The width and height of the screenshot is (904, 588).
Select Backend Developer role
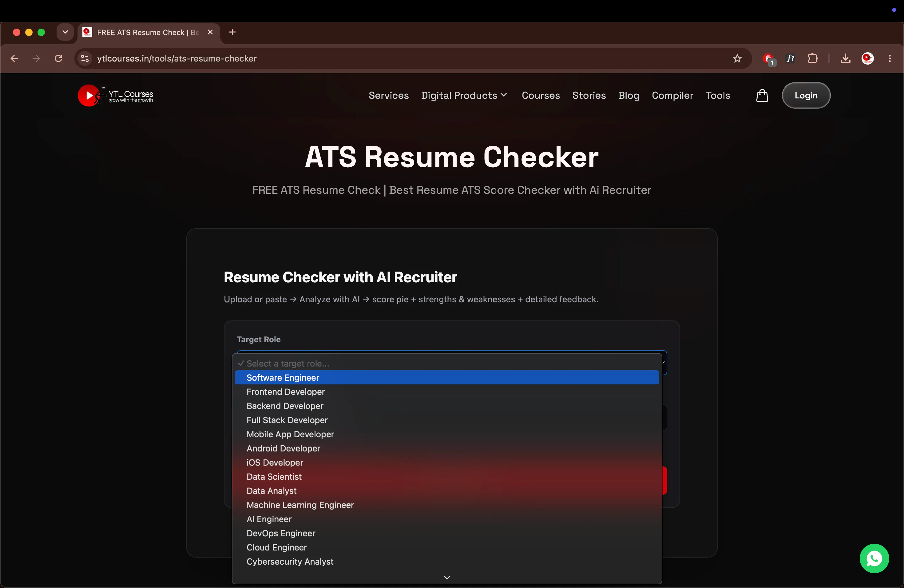[447, 406]
